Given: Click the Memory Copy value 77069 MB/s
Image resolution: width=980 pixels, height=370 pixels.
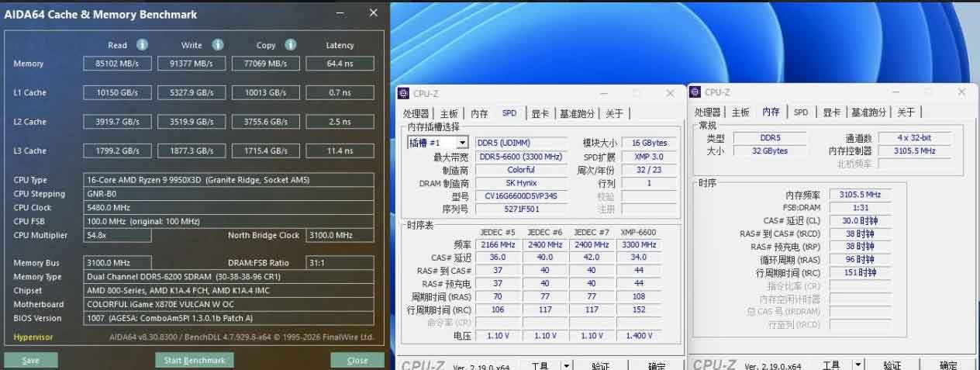Looking at the screenshot, I should click(x=266, y=64).
